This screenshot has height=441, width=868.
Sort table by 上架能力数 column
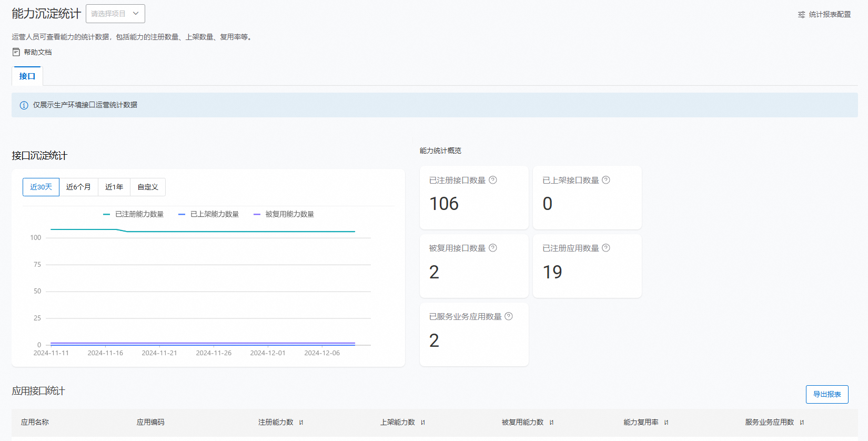coord(423,423)
